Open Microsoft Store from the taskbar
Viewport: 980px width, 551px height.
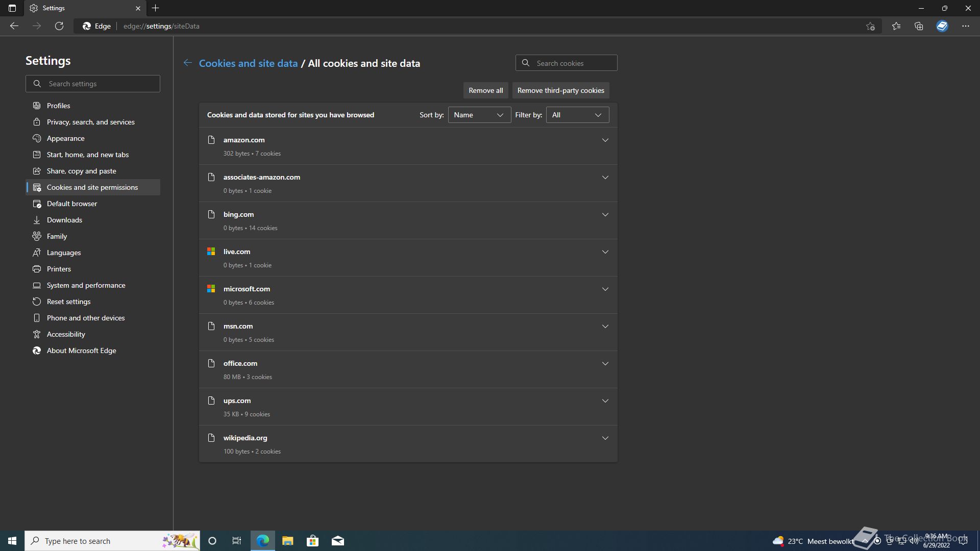312,541
